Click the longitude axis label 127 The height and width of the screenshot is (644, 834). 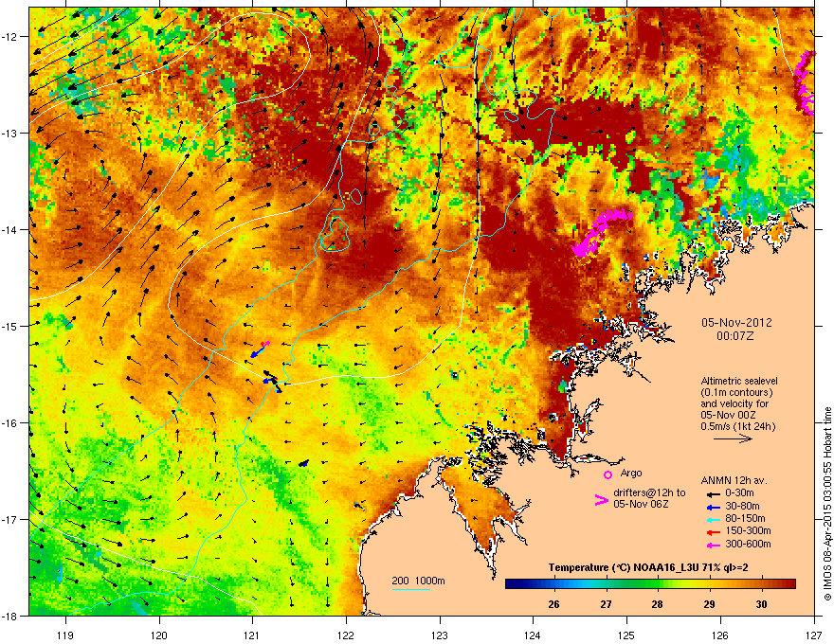pos(814,635)
